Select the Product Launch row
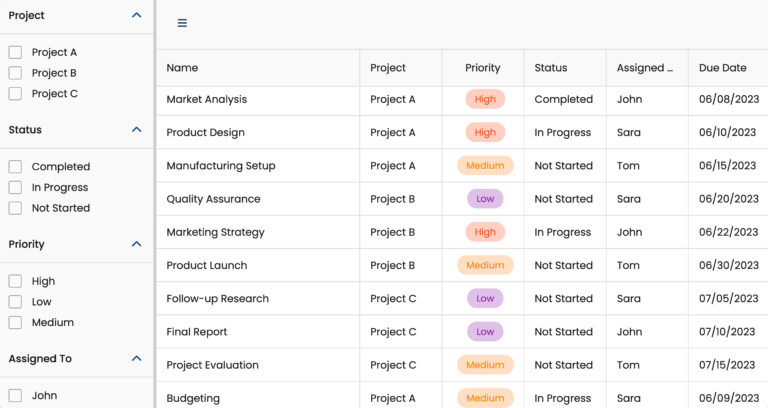This screenshot has width=768, height=408. [206, 266]
